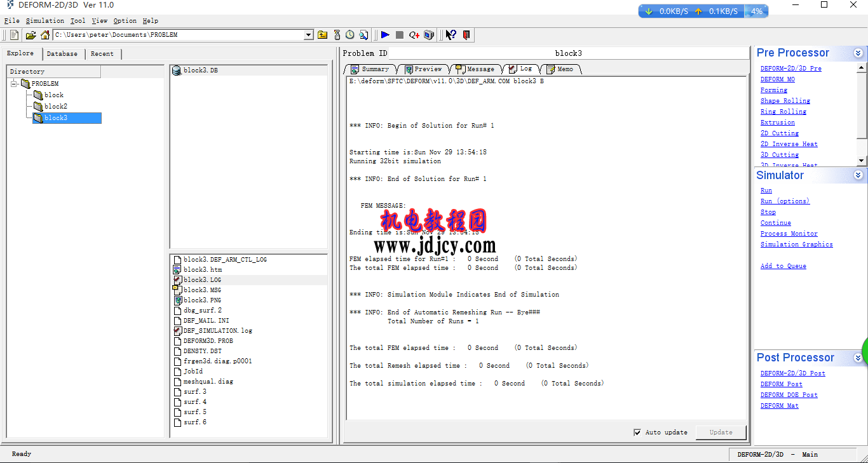Open the Summary tab
The image size is (868, 463).
pyautogui.click(x=370, y=69)
